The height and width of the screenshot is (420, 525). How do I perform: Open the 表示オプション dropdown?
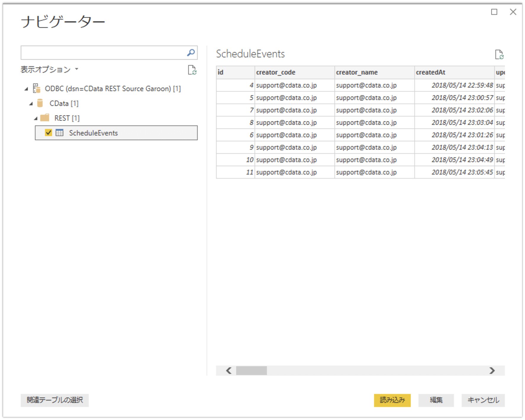[49, 69]
